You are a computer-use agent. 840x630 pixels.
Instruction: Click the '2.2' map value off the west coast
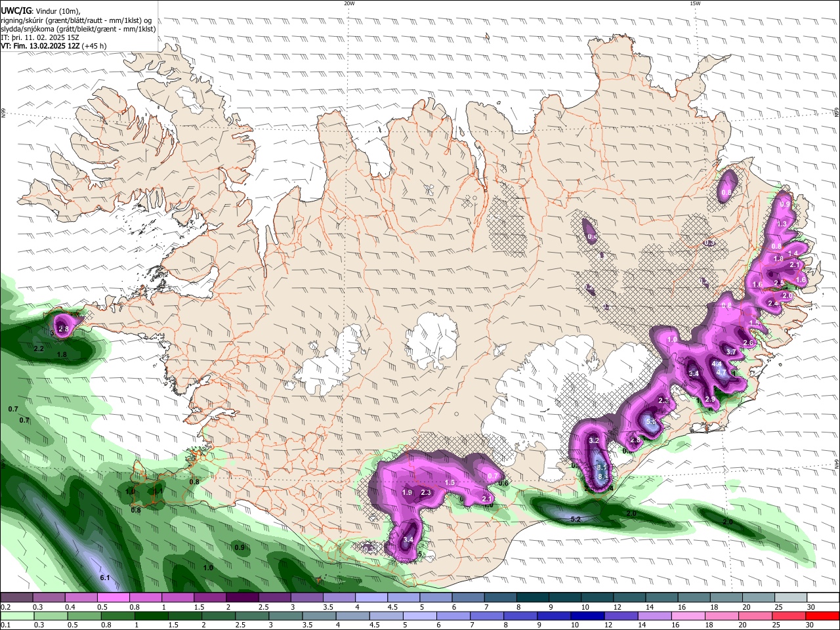click(39, 348)
